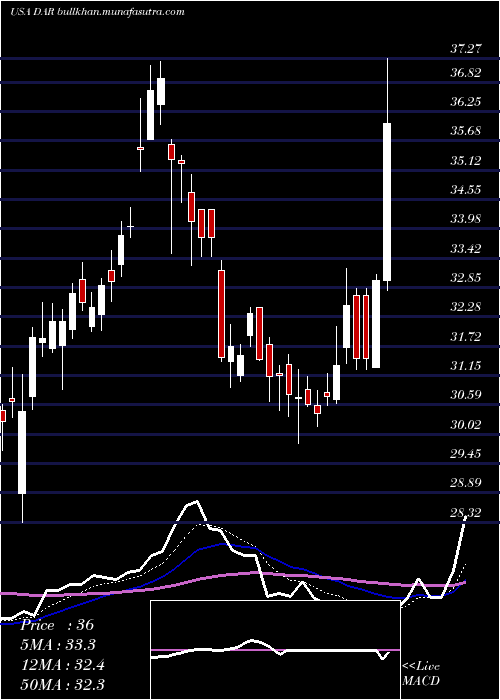Click the 50MA : 32.3 value
The height and width of the screenshot is (700, 500).
62,684
